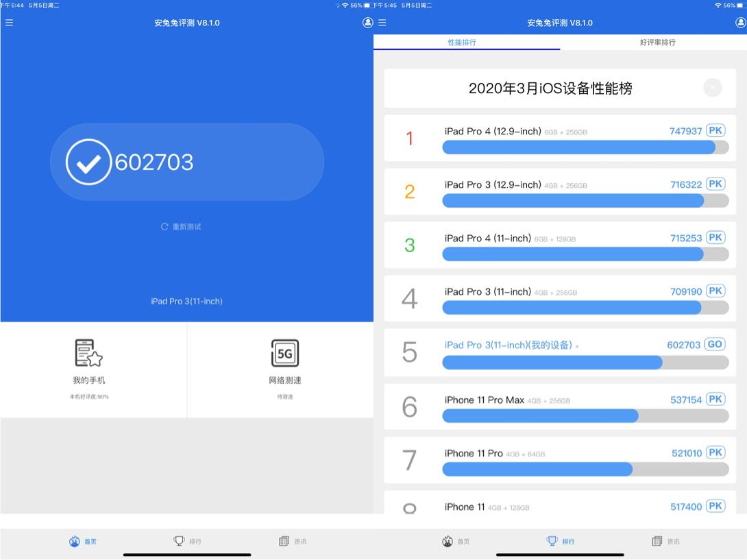Tap the rank number 1 in the leaderboard
This screenshot has height=560, width=747.
coord(409,138)
